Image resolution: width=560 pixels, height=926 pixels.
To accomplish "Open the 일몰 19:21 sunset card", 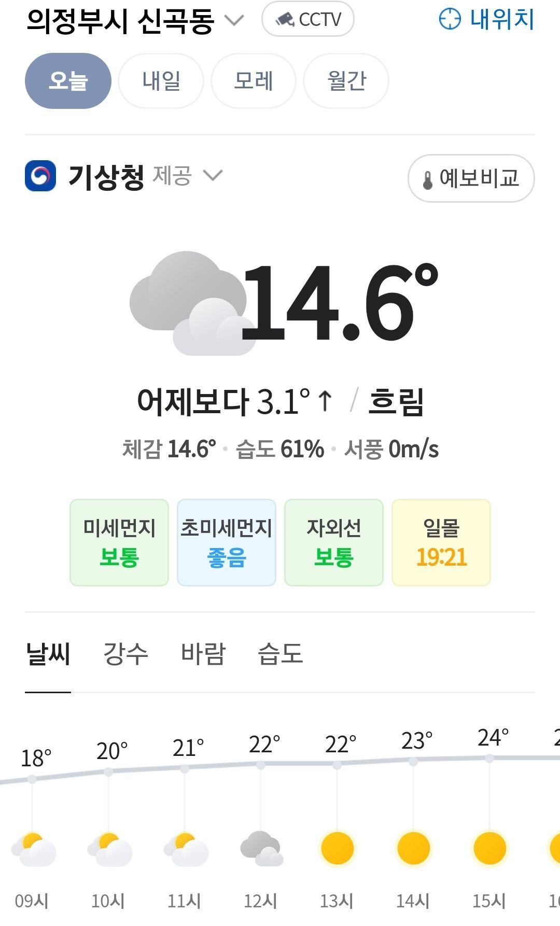I will (441, 542).
